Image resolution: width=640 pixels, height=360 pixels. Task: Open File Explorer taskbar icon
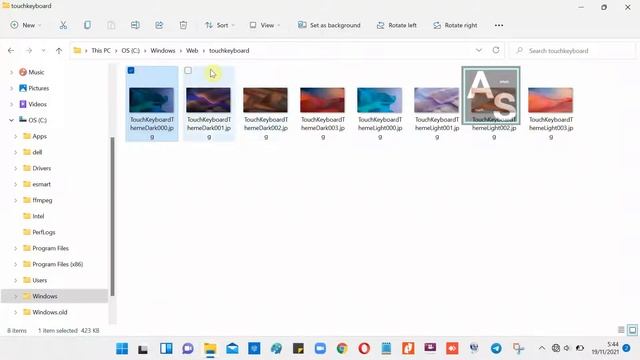(x=210, y=349)
